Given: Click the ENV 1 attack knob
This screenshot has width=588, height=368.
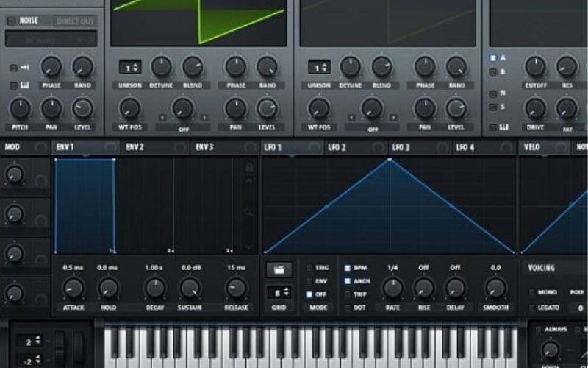Looking at the screenshot, I should pyautogui.click(x=73, y=288).
